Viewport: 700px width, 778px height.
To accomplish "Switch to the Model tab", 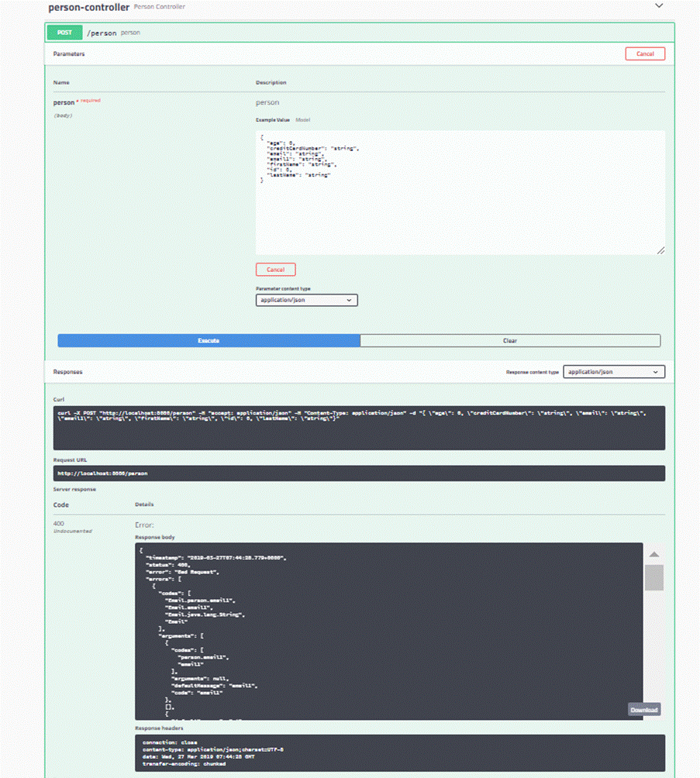I will 303,120.
